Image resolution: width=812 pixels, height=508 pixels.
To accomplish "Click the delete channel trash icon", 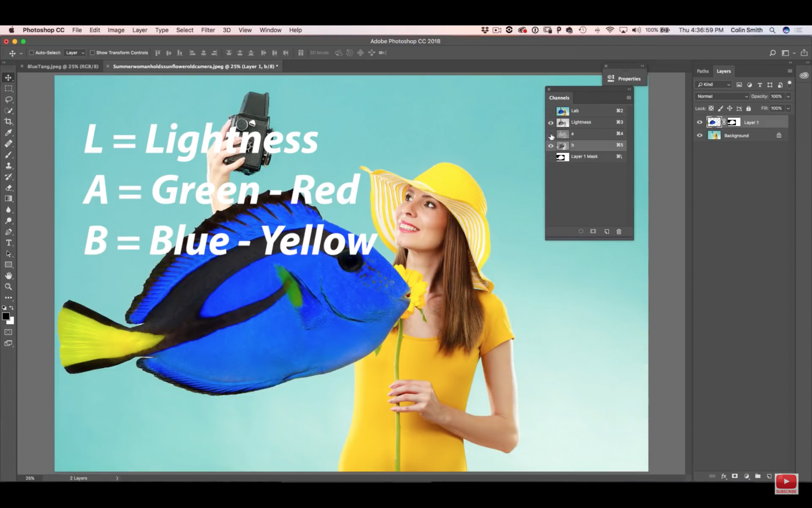I will click(x=619, y=231).
